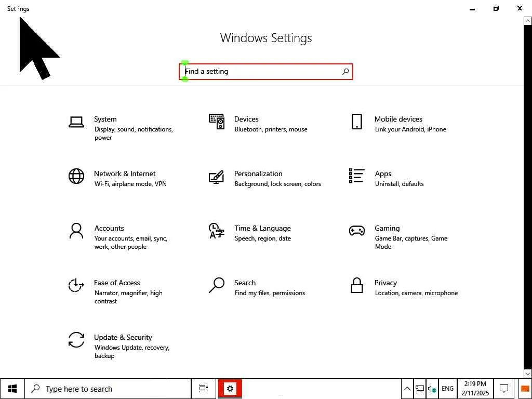
Task: Focus the Find a setting search field
Action: pos(266,72)
